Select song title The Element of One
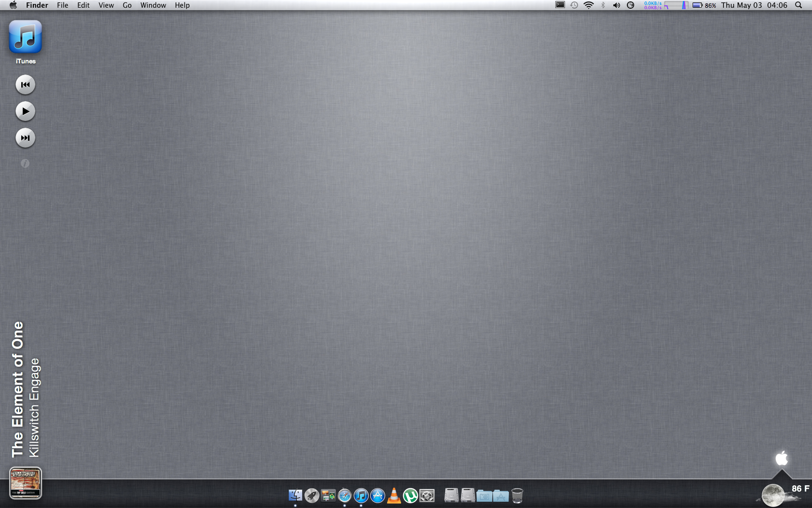The height and width of the screenshot is (508, 812). click(18, 389)
